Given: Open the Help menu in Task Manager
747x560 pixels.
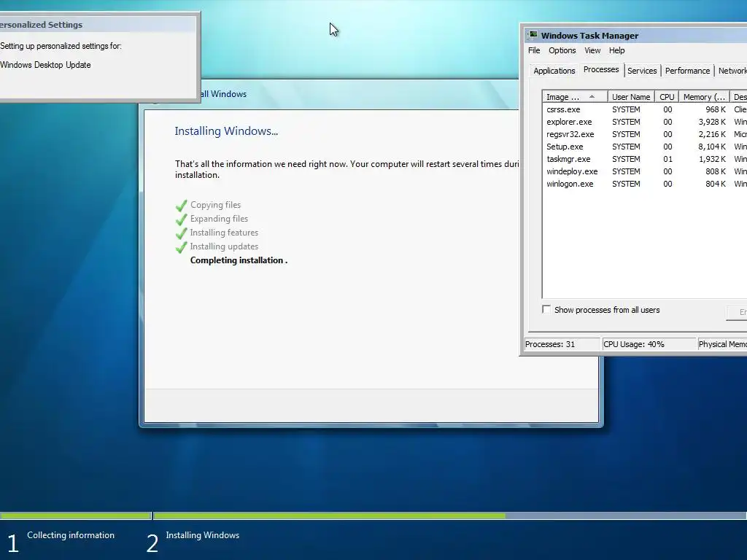Looking at the screenshot, I should click(x=616, y=50).
